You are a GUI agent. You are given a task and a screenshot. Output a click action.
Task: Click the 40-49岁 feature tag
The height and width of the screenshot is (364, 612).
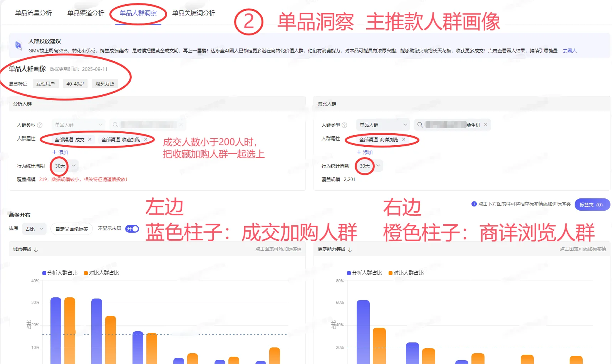[75, 84]
